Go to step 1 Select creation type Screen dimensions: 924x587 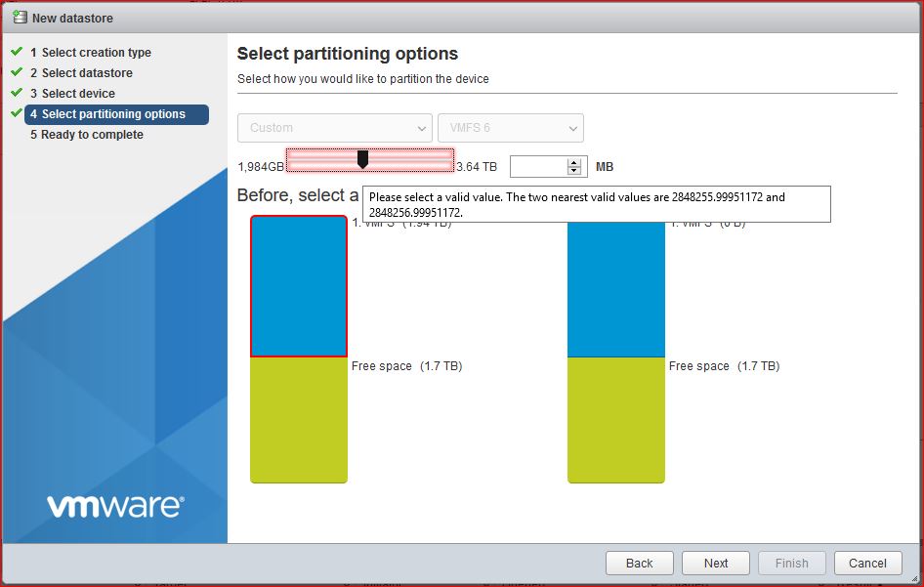(91, 53)
